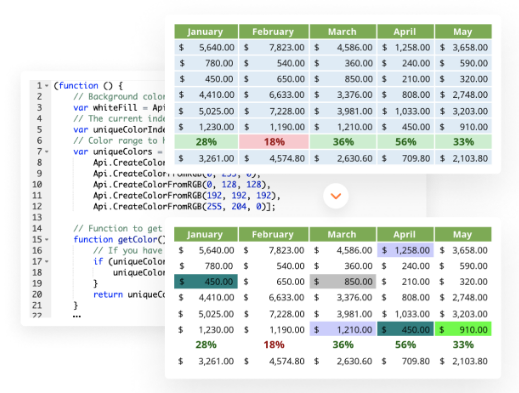Select the May header in the top table
This screenshot has height=393, width=519.
click(x=463, y=32)
